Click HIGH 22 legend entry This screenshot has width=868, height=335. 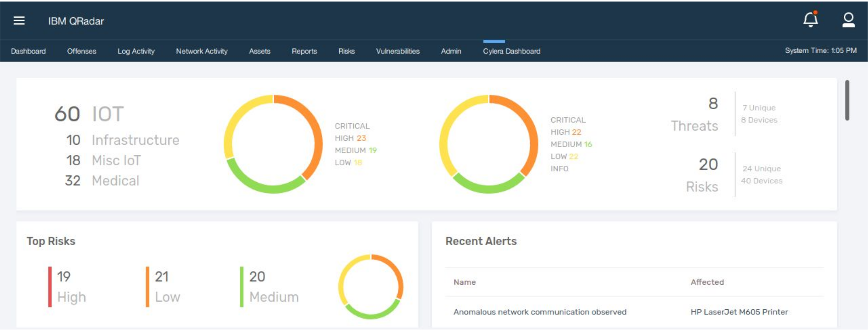(566, 132)
